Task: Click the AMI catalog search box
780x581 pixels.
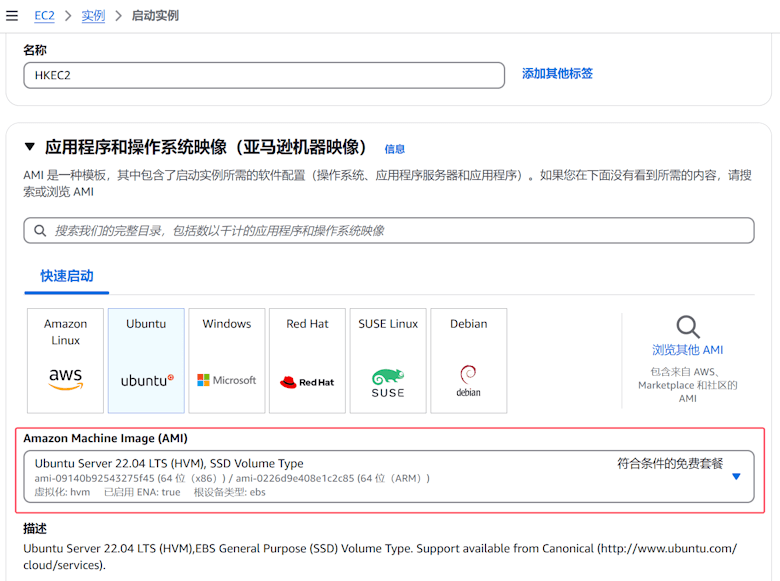Action: [x=389, y=230]
